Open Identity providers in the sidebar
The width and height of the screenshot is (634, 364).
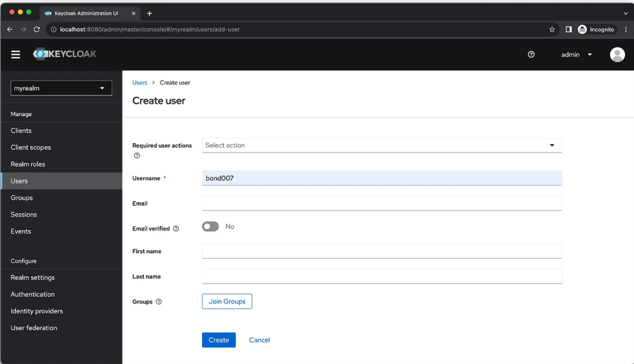[x=61, y=311]
